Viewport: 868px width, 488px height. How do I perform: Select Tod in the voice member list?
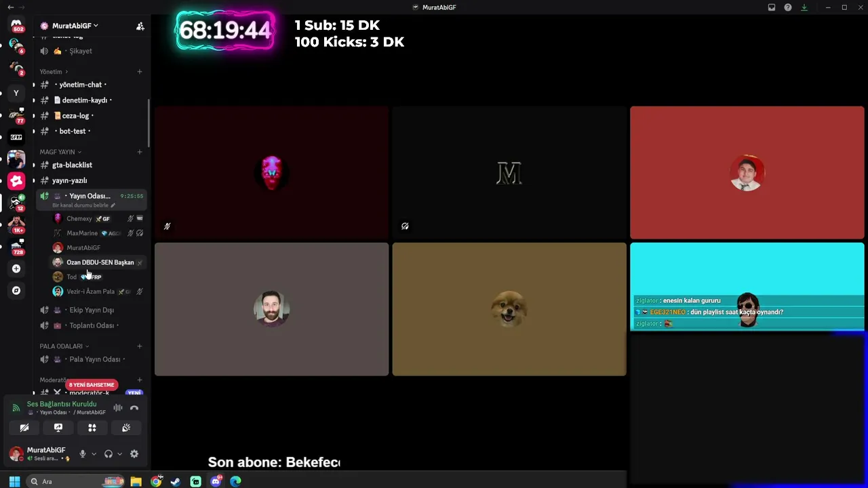[98, 277]
